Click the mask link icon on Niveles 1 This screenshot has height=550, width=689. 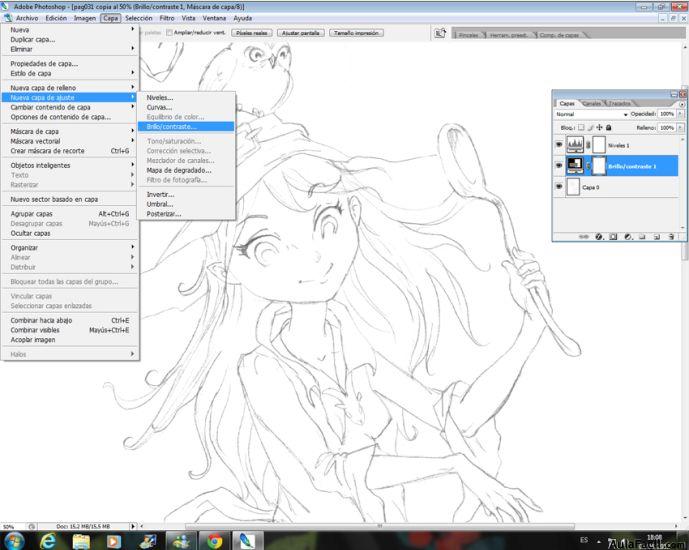point(588,145)
